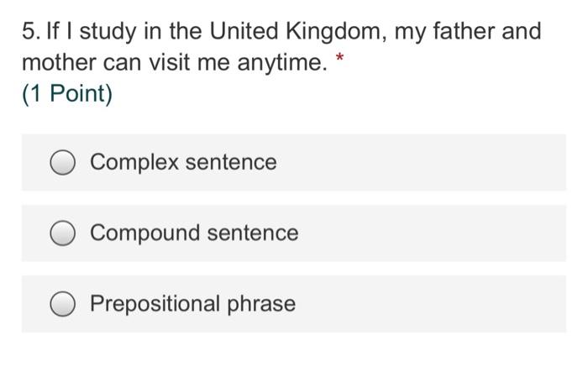The height and width of the screenshot is (383, 588).
Task: Click the 'Compound sentence' option label
Action: pos(194,233)
